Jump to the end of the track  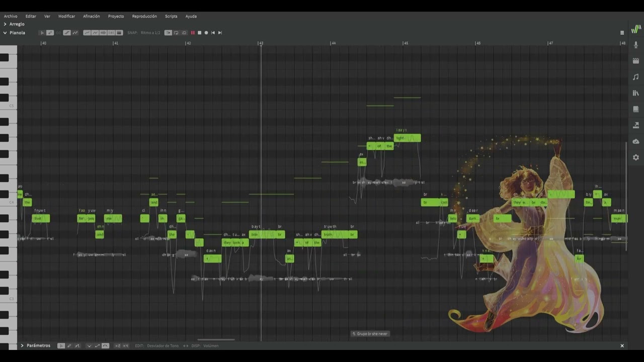click(x=220, y=33)
